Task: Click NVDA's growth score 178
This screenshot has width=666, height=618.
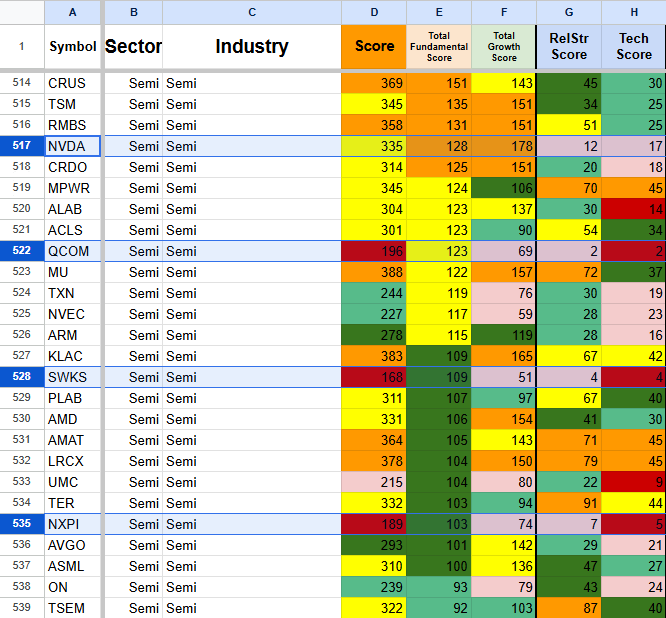Action: (504, 146)
